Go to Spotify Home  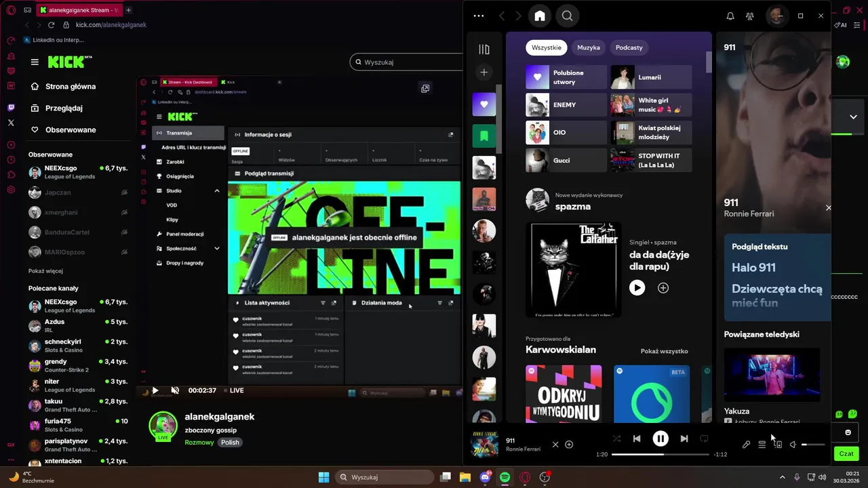pyautogui.click(x=540, y=16)
